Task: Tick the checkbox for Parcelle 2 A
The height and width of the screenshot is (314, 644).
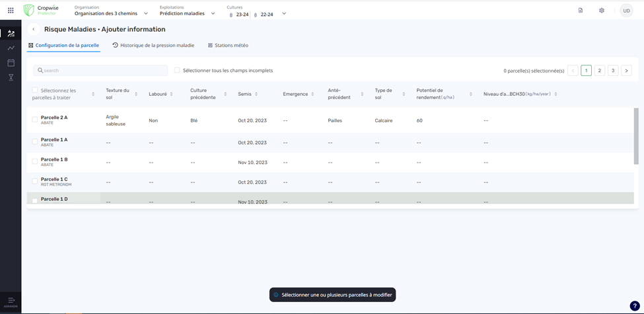Action: pyautogui.click(x=35, y=120)
